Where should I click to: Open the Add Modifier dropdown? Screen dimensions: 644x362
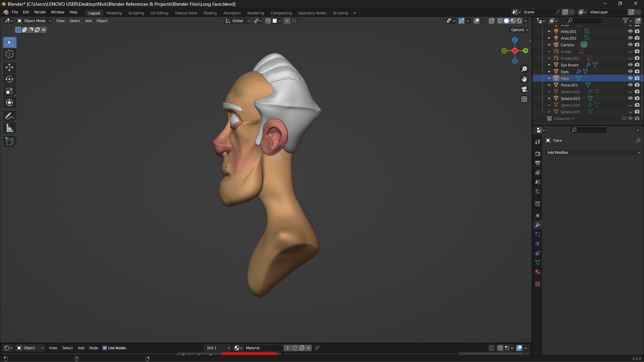[x=593, y=153]
